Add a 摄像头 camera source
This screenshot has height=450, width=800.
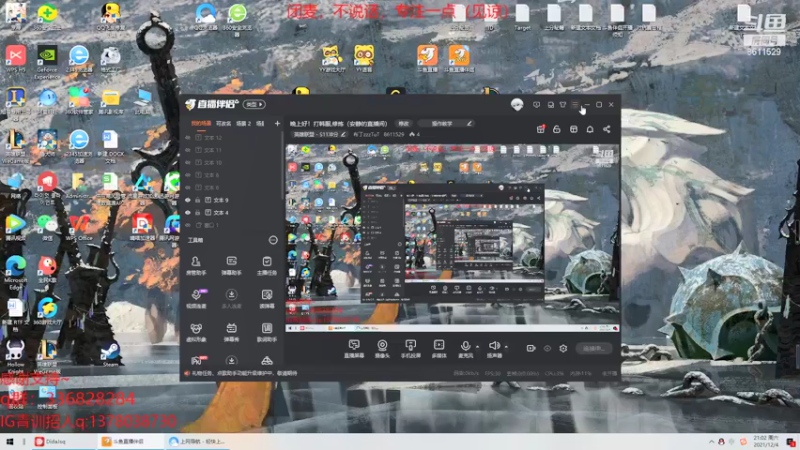(382, 349)
